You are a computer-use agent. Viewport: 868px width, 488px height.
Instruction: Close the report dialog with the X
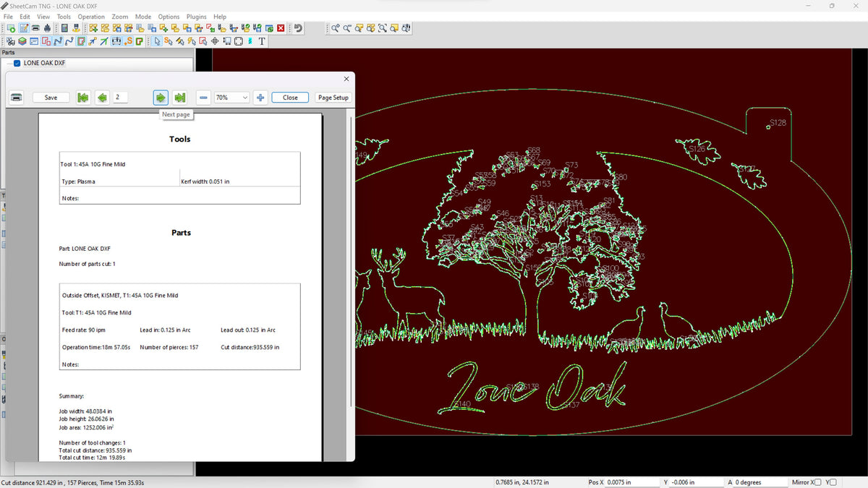[346, 79]
